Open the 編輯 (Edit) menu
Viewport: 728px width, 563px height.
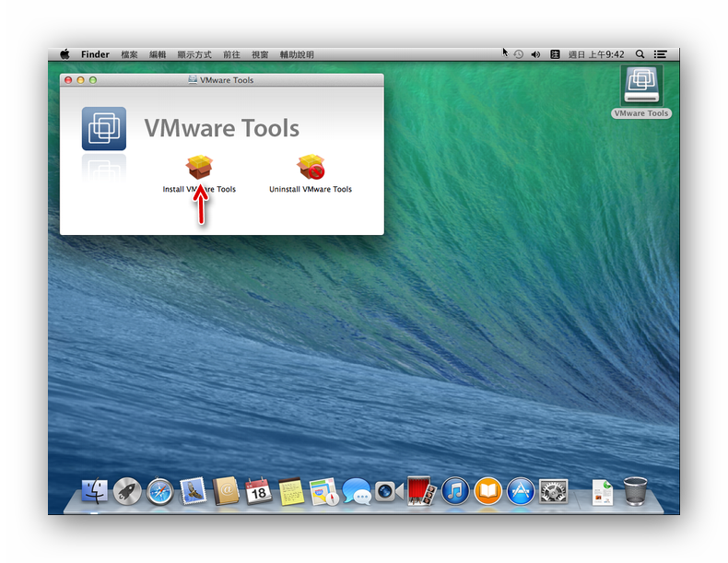click(158, 54)
